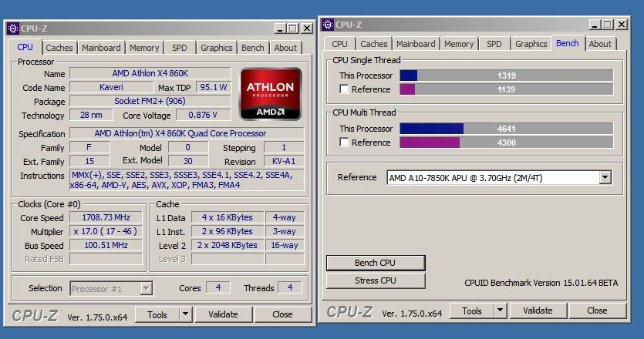Minimize the left CPU-Z window
This screenshot has width=644, height=339.
280,29
